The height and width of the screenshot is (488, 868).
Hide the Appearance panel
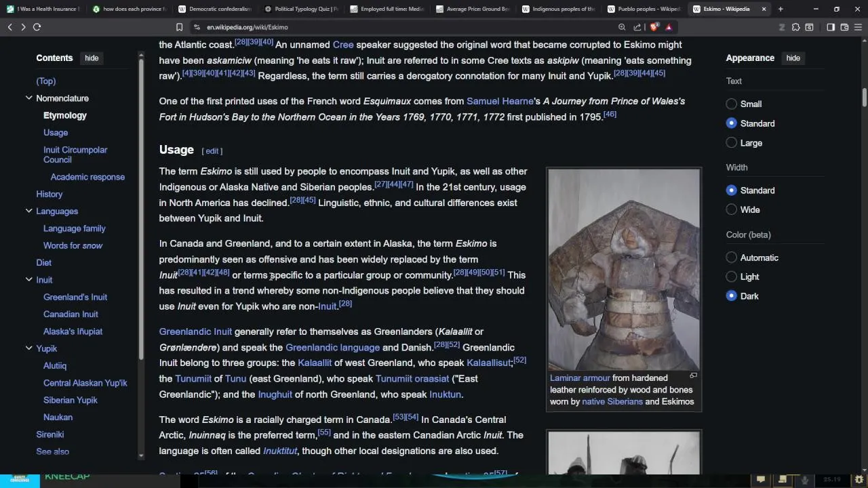[x=793, y=58]
